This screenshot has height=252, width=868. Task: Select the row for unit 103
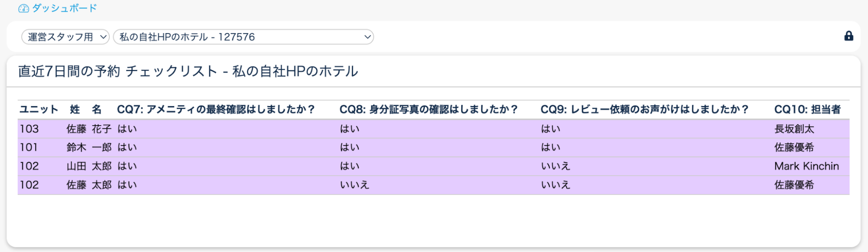click(30, 129)
